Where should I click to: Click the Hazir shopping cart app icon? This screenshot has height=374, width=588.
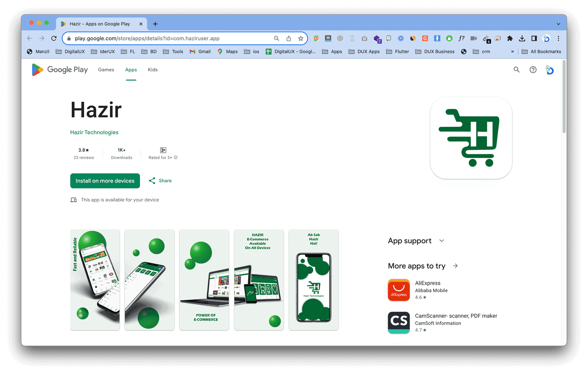pos(471,138)
